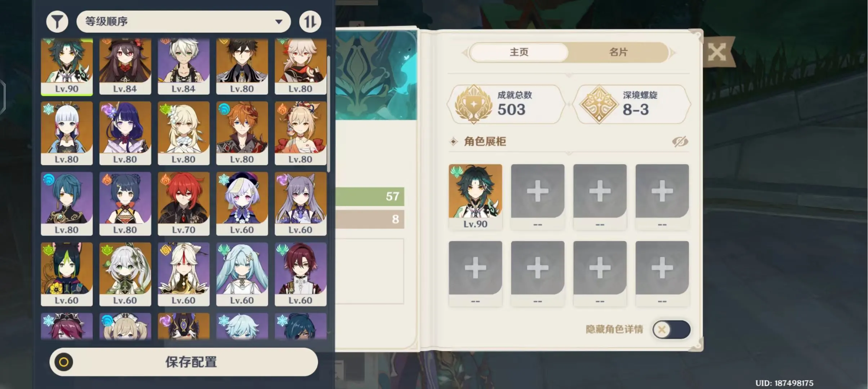Click the character list scrollbar
Screen dimensions: 868x389
(329, 114)
